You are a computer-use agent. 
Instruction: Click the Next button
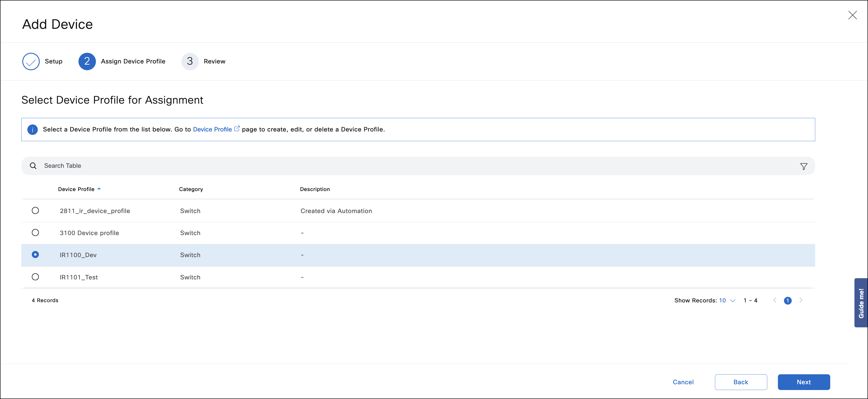(x=804, y=382)
